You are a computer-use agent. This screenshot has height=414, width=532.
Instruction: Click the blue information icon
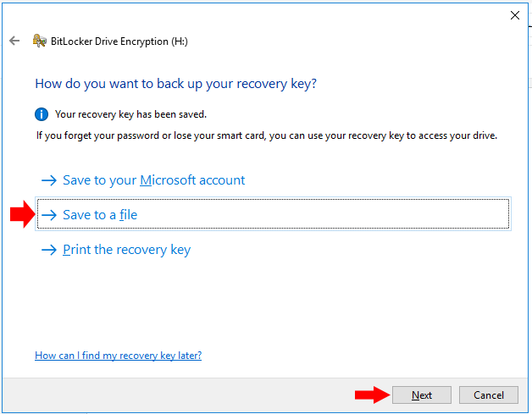pos(42,114)
